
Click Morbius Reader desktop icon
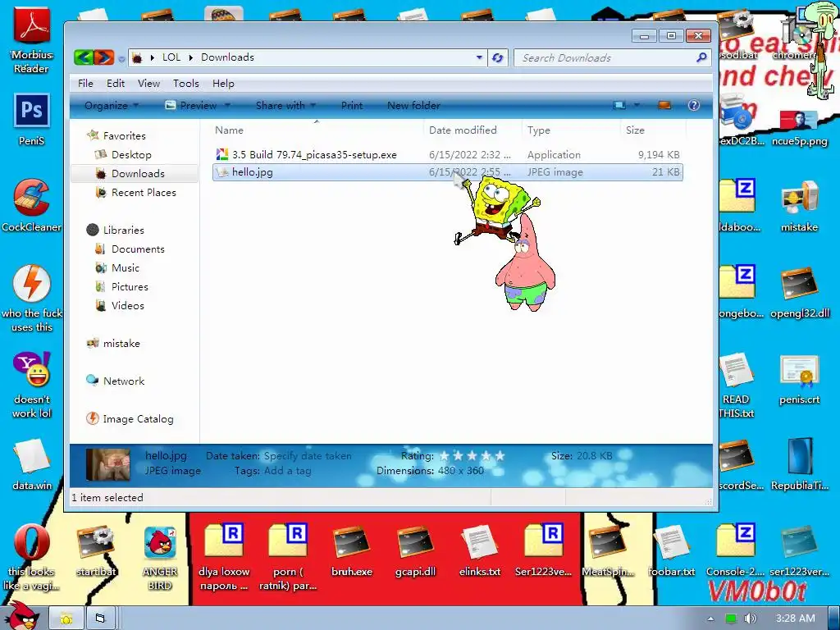coord(32,40)
